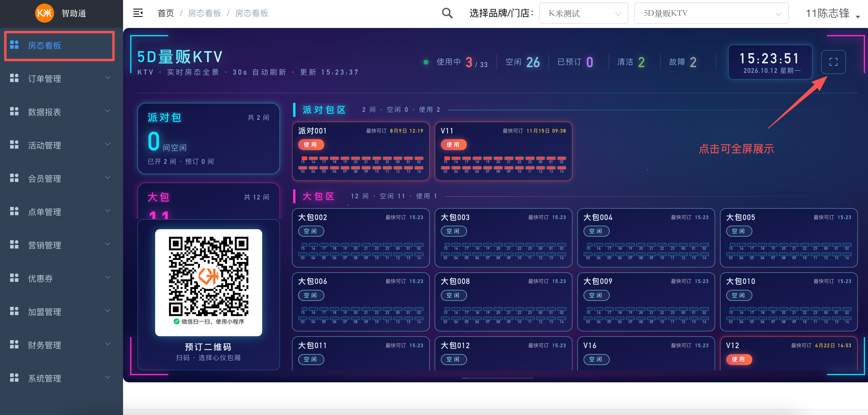Click the middle 房态看板 breadcrumb
This screenshot has height=415, width=868.
(204, 13)
